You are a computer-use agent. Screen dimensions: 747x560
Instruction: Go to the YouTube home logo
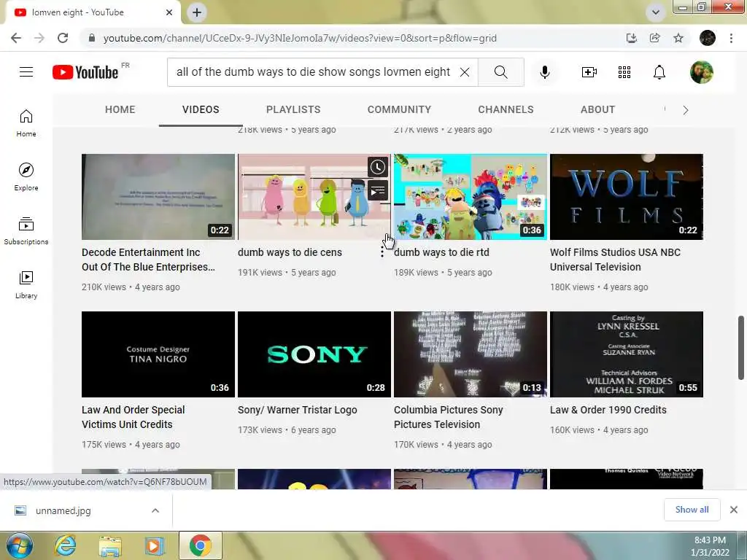coord(85,72)
